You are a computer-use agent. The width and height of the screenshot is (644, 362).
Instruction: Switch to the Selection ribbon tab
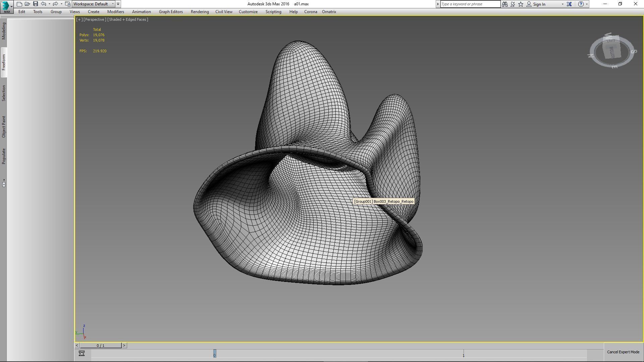click(x=4, y=93)
